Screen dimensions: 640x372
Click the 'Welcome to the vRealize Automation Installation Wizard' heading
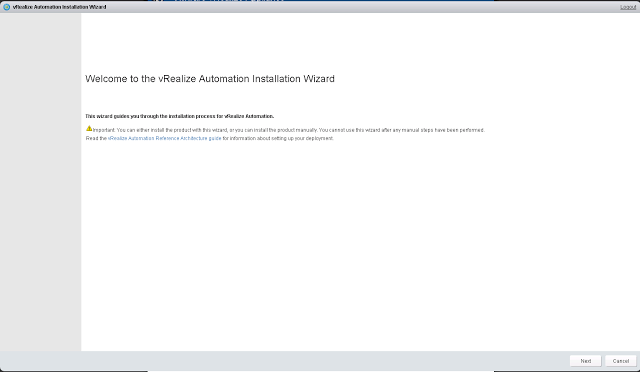coord(210,79)
